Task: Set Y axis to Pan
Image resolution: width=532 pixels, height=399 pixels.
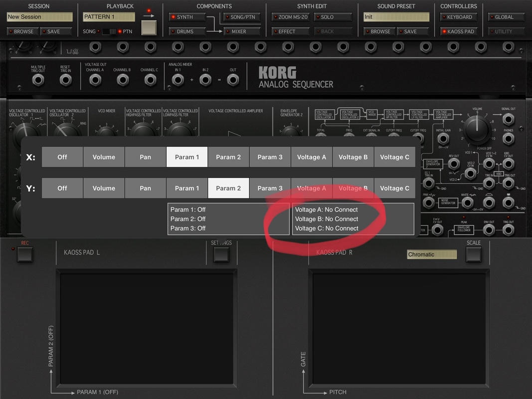Action: click(x=145, y=188)
